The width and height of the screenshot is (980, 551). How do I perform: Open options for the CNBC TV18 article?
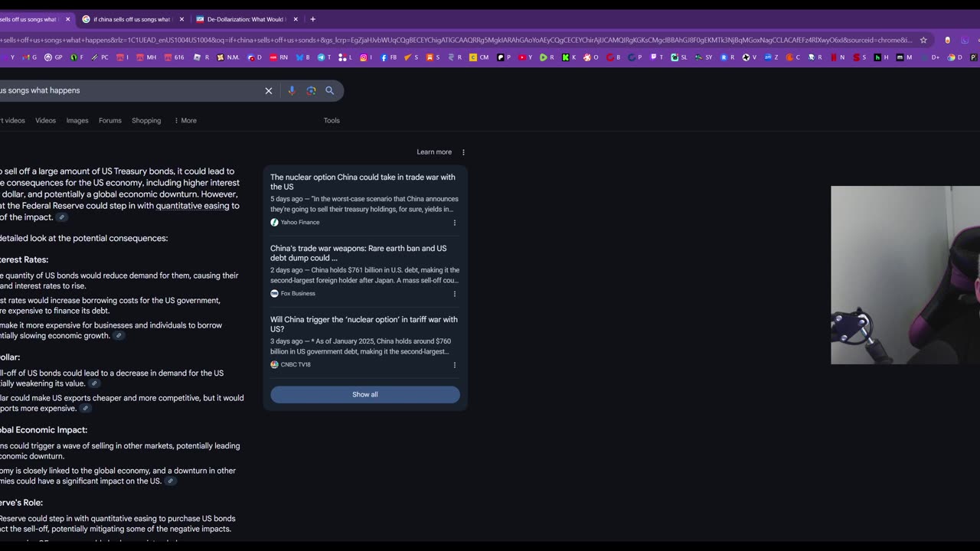(455, 365)
